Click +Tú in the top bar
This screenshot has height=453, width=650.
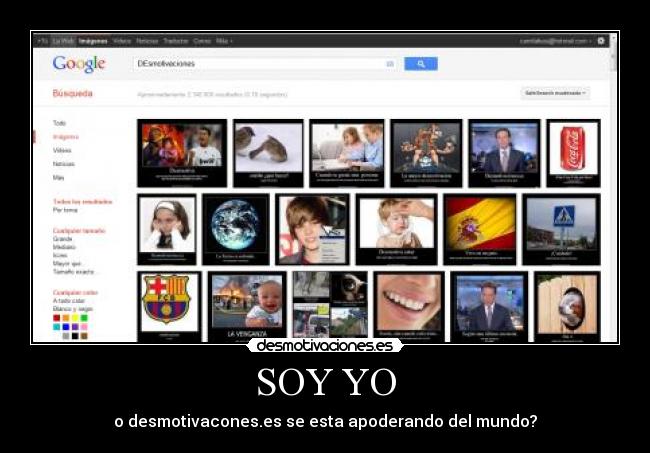click(x=43, y=41)
